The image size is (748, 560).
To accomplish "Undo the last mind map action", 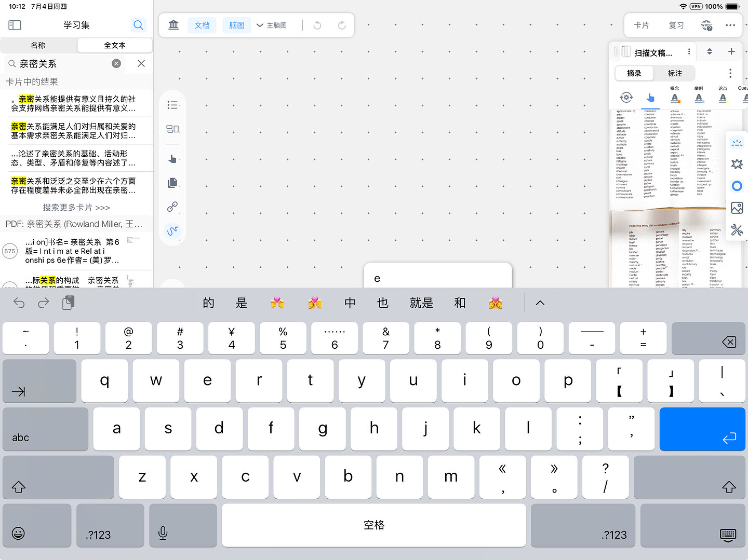I will 317,25.
